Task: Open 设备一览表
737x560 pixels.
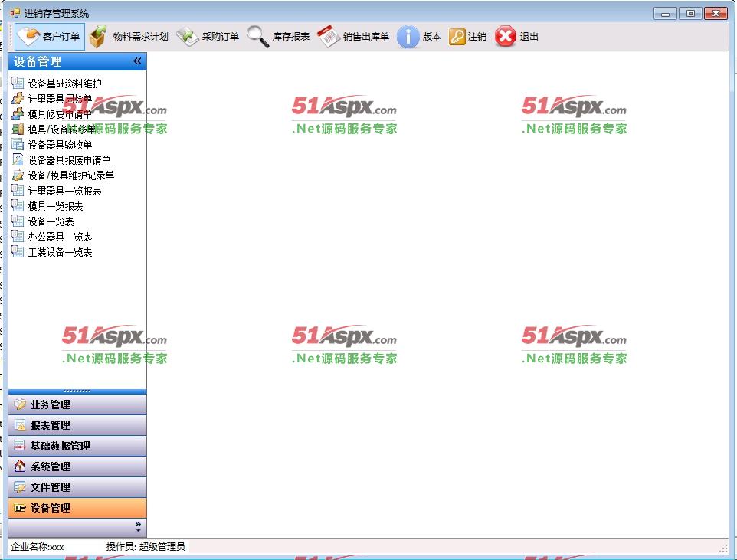Action: pyautogui.click(x=51, y=221)
